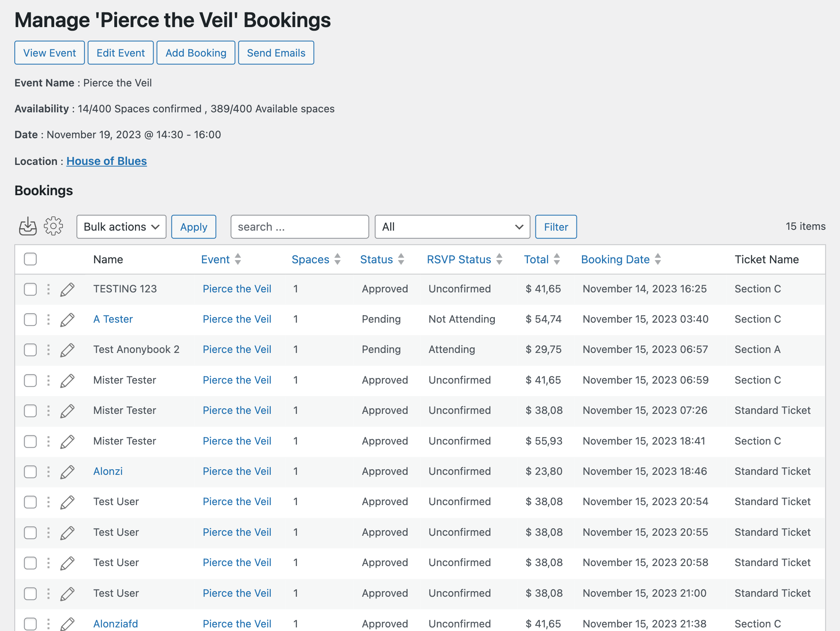The image size is (840, 631).
Task: Open the House of Blues location link
Action: point(106,161)
